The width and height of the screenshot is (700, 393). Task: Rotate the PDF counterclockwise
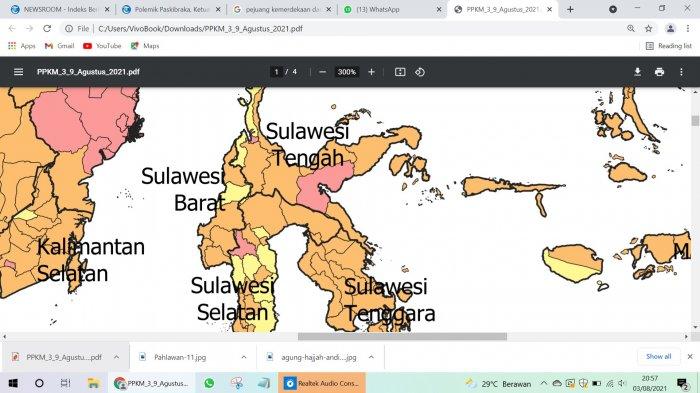(x=420, y=72)
